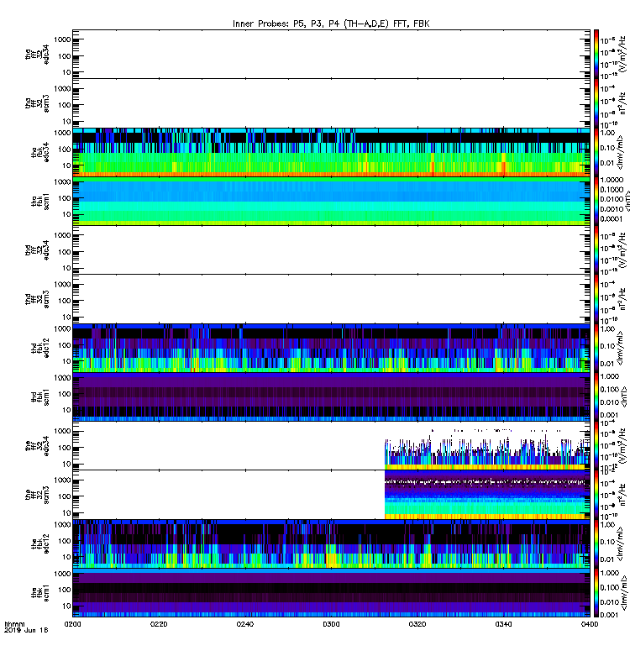The width and height of the screenshot is (630, 672).
Task: Click the color bar beside the fff scm3 panel
Action: coord(596,495)
